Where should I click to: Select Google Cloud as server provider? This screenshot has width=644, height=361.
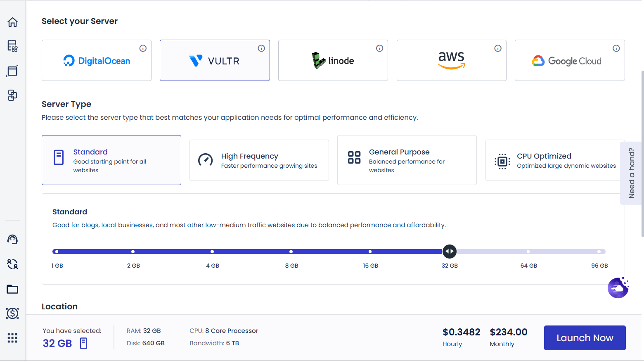tap(570, 60)
